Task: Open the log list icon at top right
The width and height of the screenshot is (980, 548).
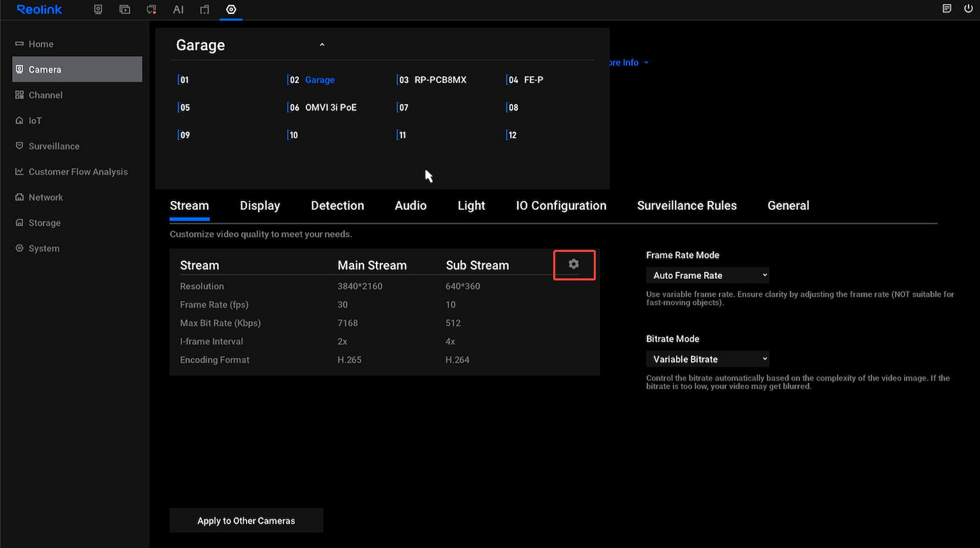Action: point(947,9)
